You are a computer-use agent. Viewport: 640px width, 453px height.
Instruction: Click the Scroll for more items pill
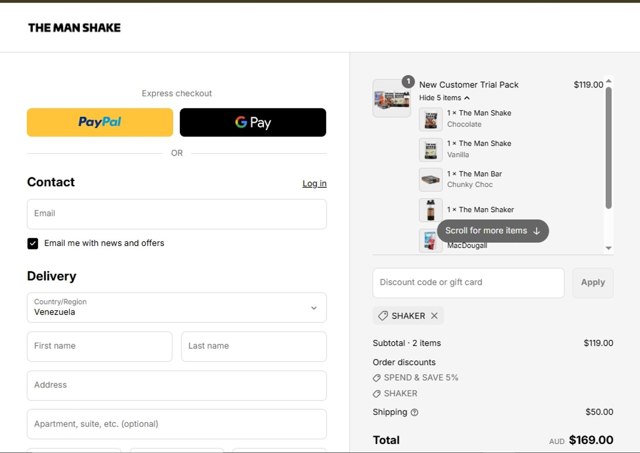point(493,231)
